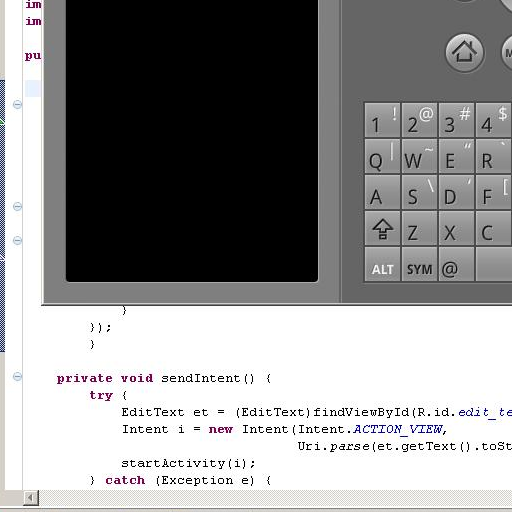Tap the Q key on emulator keyboard
The width and height of the screenshot is (512, 512).
coord(382,156)
